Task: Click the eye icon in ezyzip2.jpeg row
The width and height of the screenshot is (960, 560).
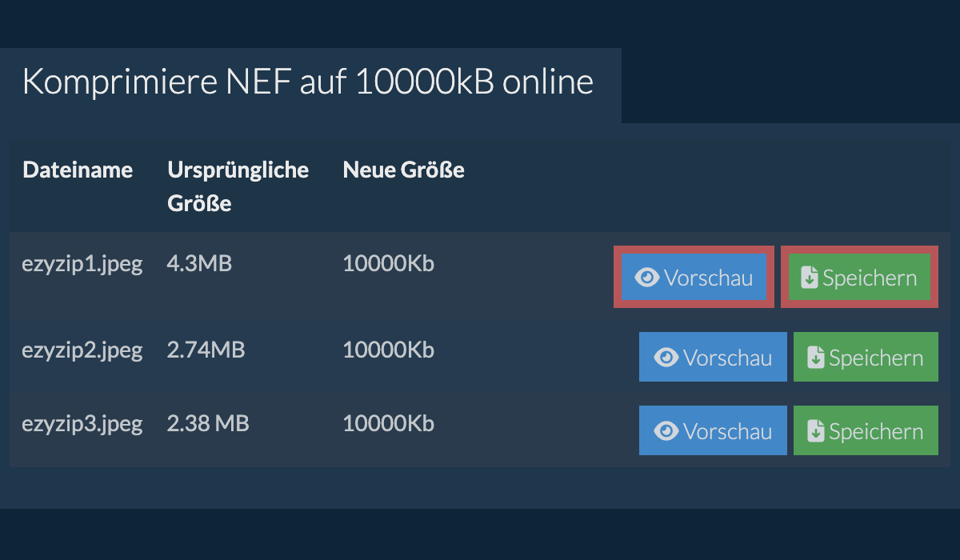Action: pos(666,358)
